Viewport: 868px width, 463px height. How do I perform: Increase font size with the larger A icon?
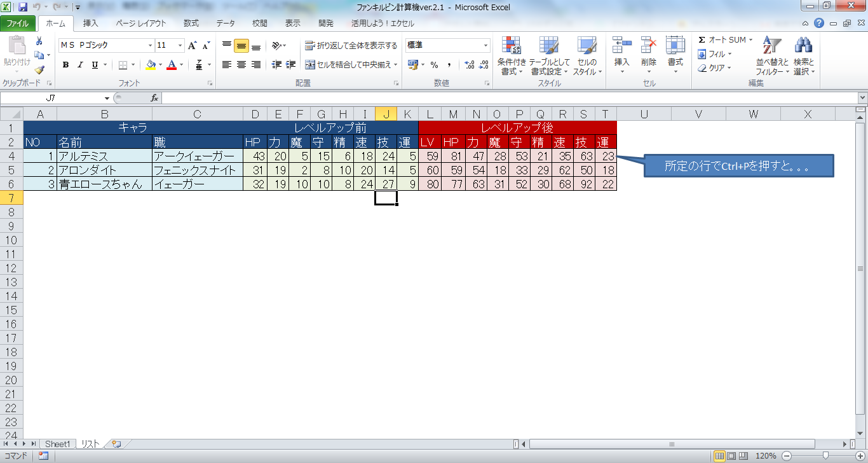tap(193, 46)
